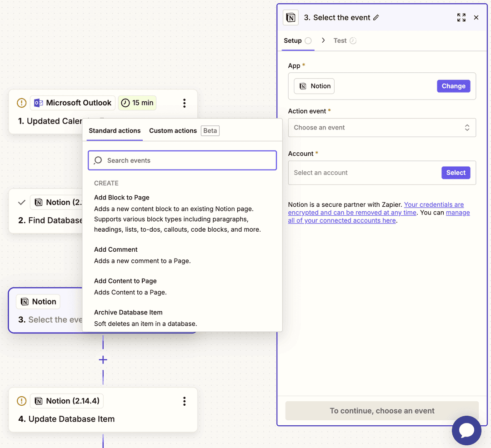Click the warning icon on Notion (2.14.4) step 4

point(22,401)
